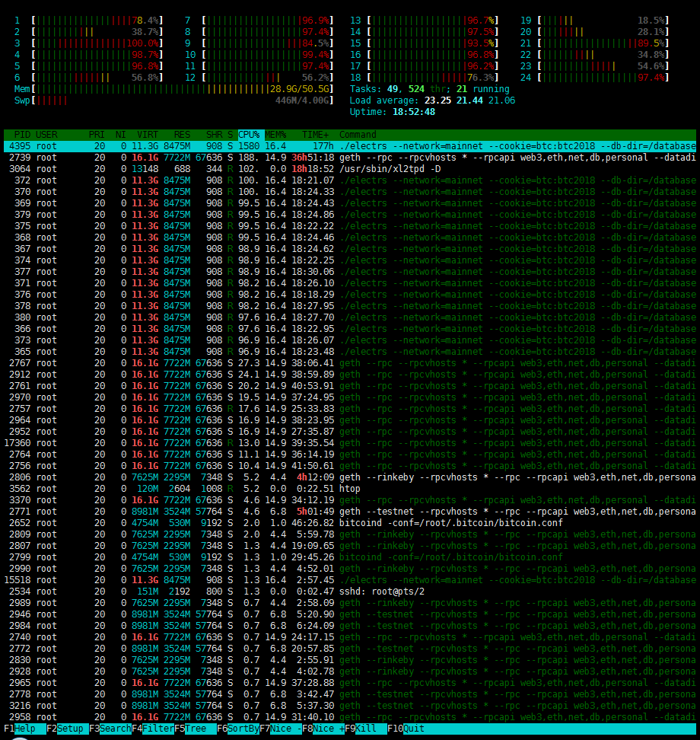Click the Mem usage bar 28.9G/50.5G
Screen dimensions: 700x740
coord(173,89)
